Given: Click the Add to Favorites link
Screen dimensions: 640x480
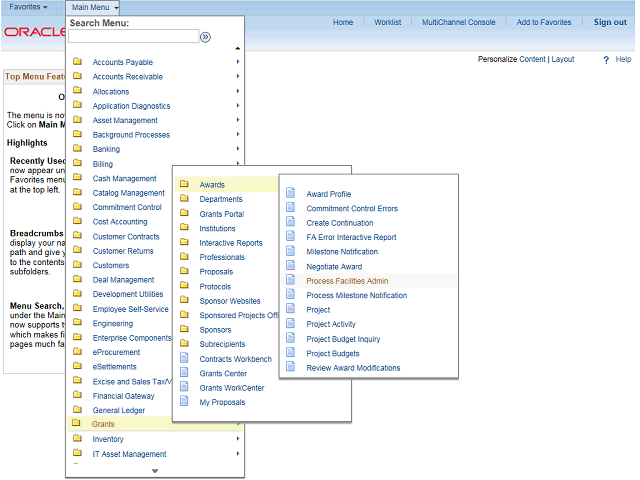Looking at the screenshot, I should [544, 22].
